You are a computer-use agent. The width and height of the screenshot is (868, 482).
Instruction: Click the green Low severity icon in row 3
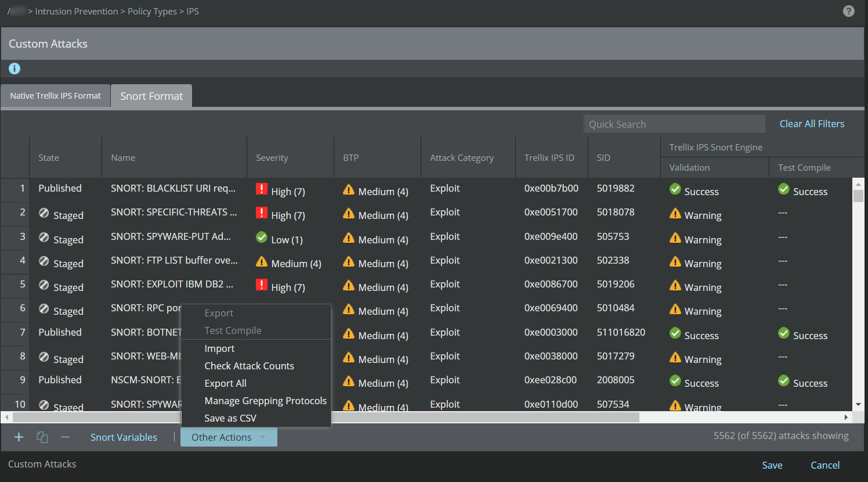262,237
